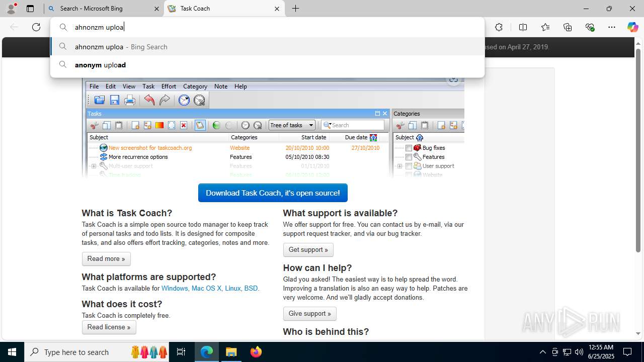Open the Tree of tasks dropdown

coord(292,125)
